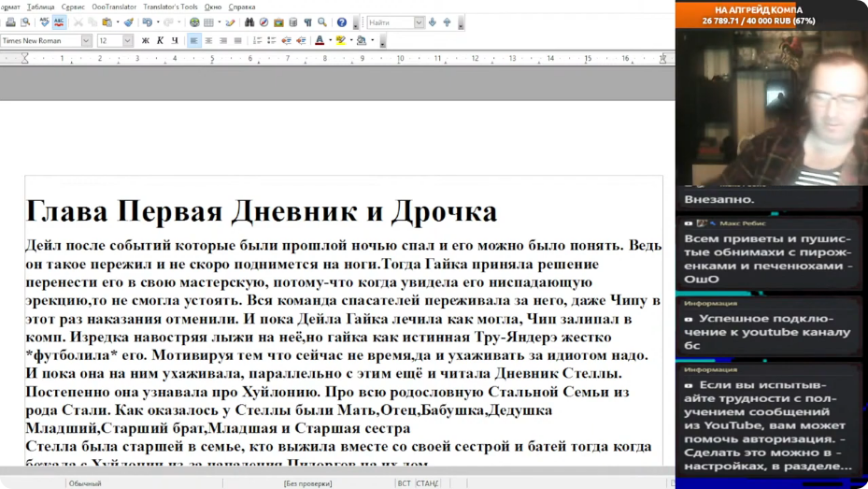
Task: Click the Обычный page style in status bar
Action: click(x=85, y=483)
